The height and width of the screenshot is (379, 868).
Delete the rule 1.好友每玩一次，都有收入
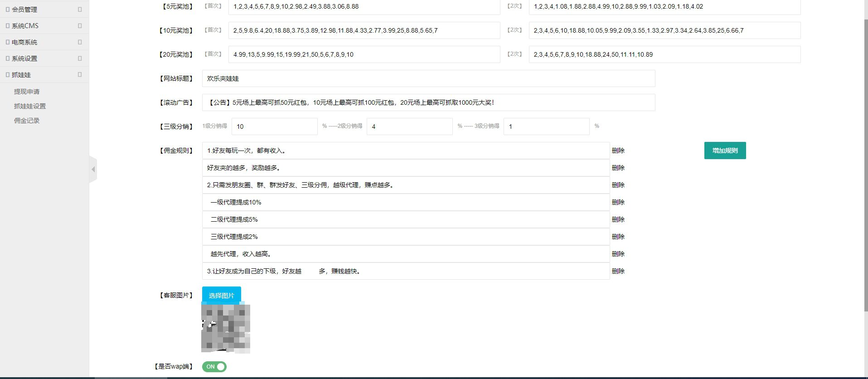pyautogui.click(x=618, y=151)
